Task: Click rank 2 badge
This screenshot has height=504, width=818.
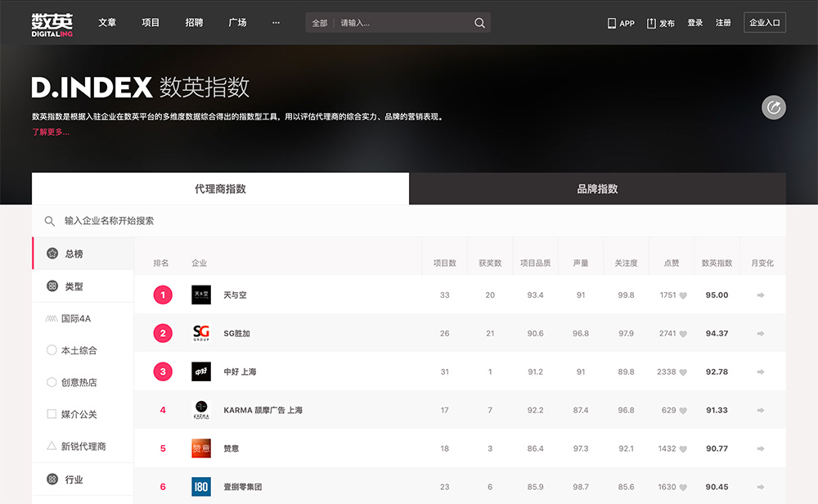Action: coord(163,333)
